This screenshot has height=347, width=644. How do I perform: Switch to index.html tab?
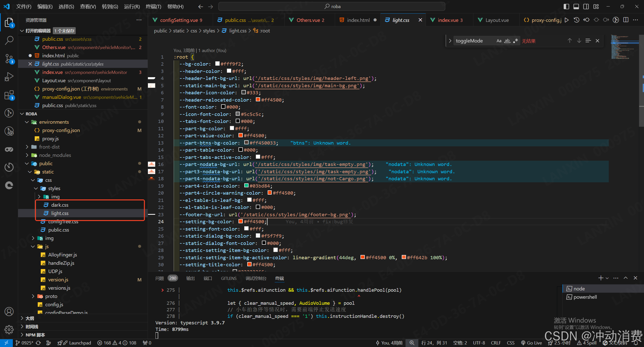[x=358, y=20]
